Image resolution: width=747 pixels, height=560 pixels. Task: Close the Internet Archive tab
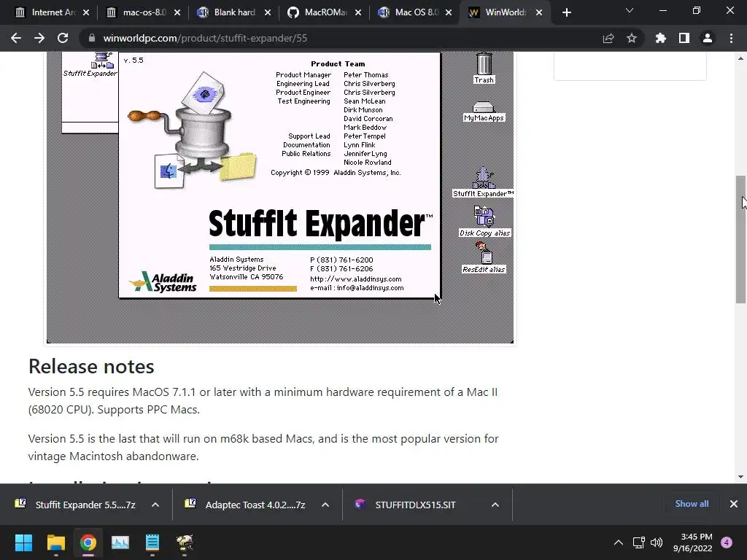(86, 12)
